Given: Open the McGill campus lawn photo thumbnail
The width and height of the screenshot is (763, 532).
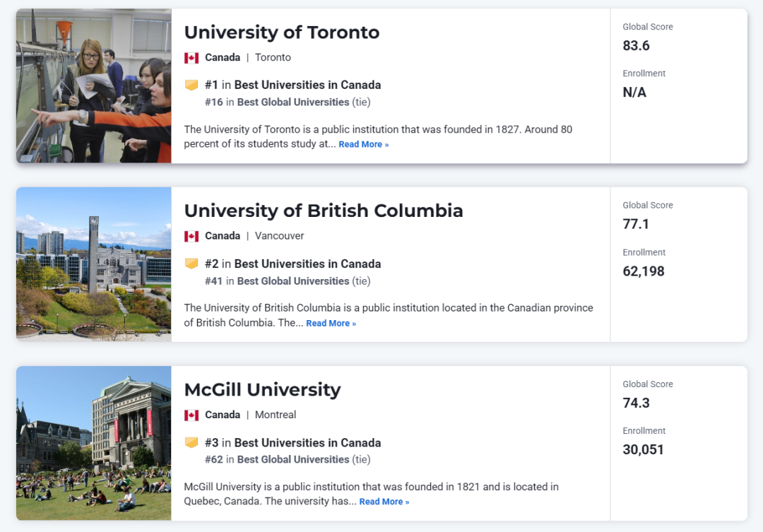Looking at the screenshot, I should 94,443.
